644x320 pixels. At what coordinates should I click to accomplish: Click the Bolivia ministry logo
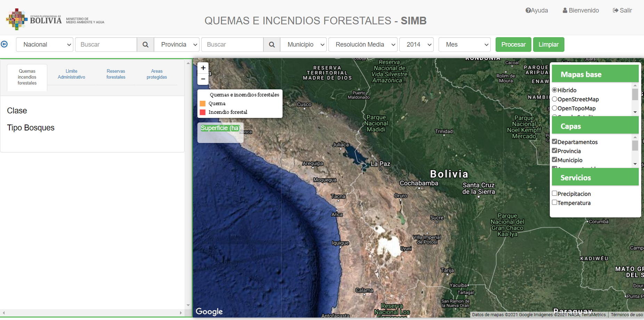55,19
